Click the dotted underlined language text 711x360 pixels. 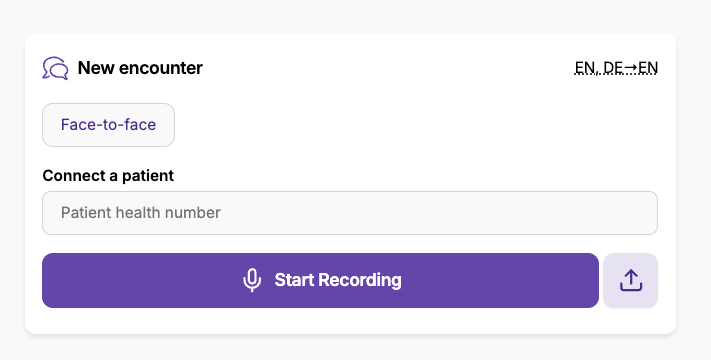tap(616, 68)
